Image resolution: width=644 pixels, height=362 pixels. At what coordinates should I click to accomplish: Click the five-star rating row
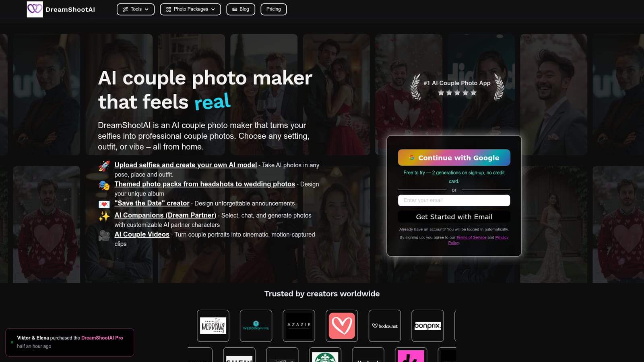click(457, 93)
